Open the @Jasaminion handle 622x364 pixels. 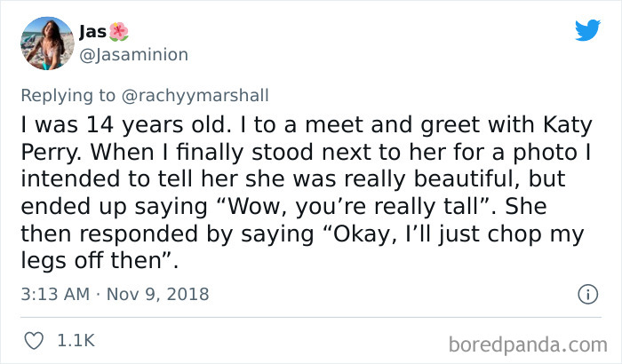tap(133, 55)
